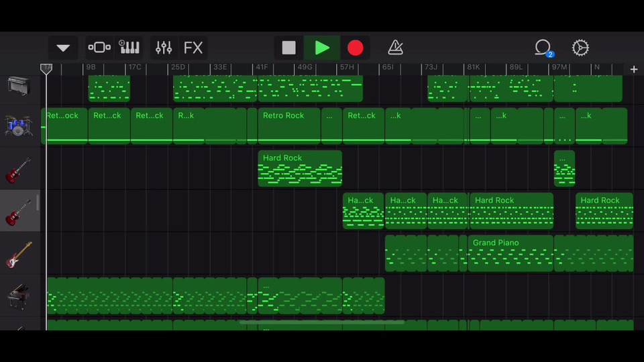This screenshot has height=362, width=644.
Task: Select the first Ret...ock drum region
Action: click(64, 126)
